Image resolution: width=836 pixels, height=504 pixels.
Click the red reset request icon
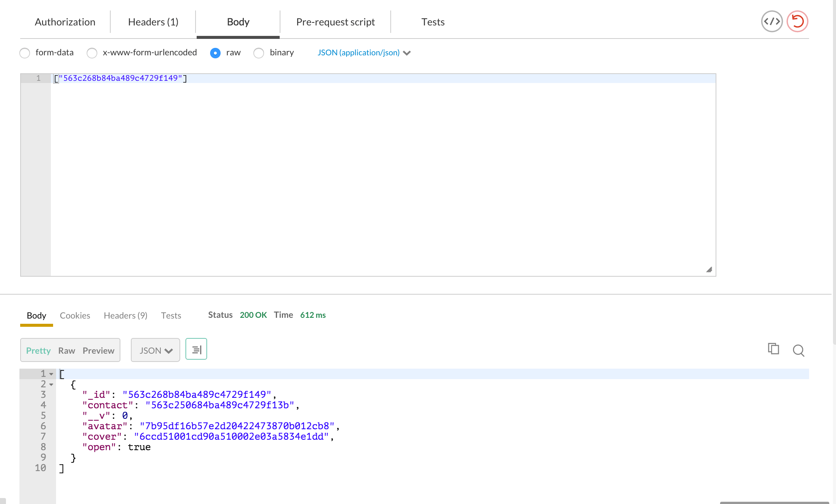tap(797, 21)
